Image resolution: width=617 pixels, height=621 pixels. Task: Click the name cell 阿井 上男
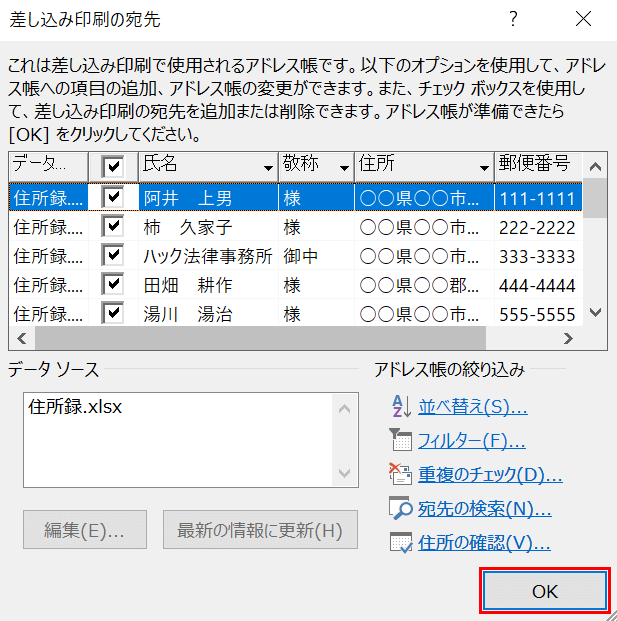tap(208, 198)
